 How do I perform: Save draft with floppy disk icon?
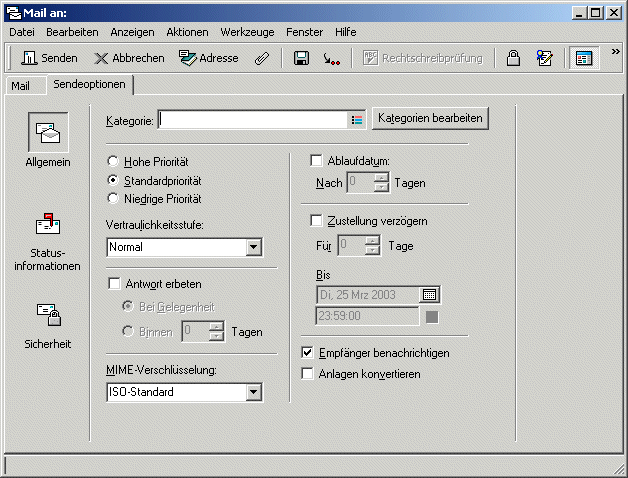pos(301,58)
